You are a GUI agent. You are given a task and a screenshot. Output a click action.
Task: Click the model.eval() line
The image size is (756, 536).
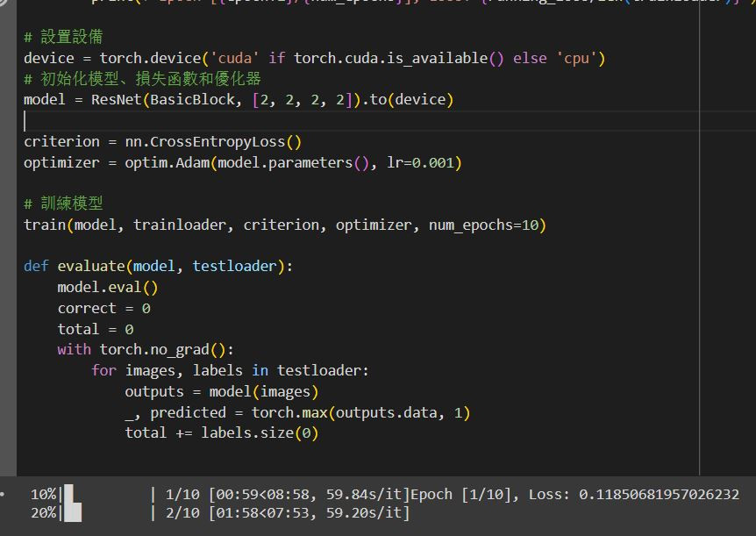coord(108,288)
